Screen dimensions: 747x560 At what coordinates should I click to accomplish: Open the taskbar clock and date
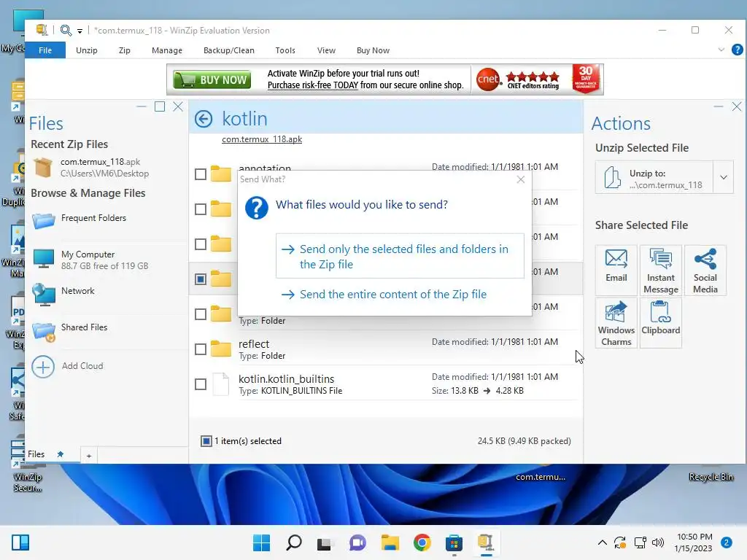693,542
